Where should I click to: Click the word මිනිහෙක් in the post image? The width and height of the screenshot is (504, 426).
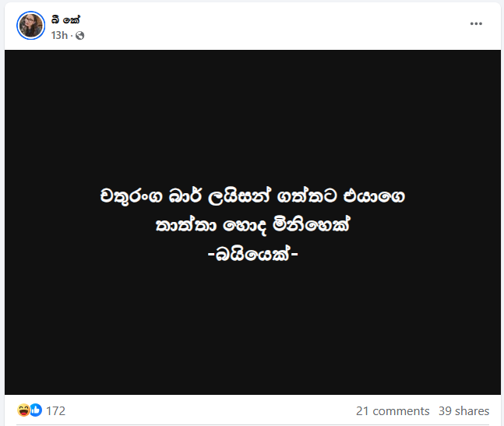[x=311, y=224]
